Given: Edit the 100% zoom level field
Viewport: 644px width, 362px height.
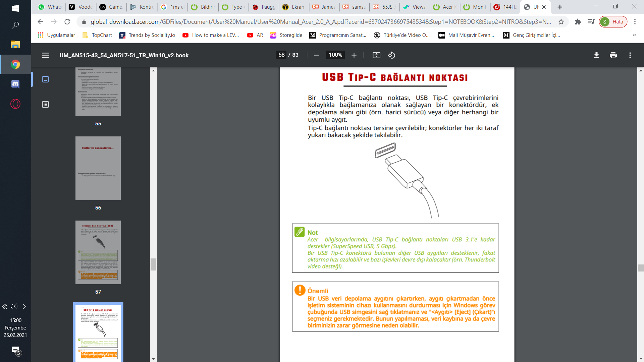Looking at the screenshot, I should click(x=335, y=55).
